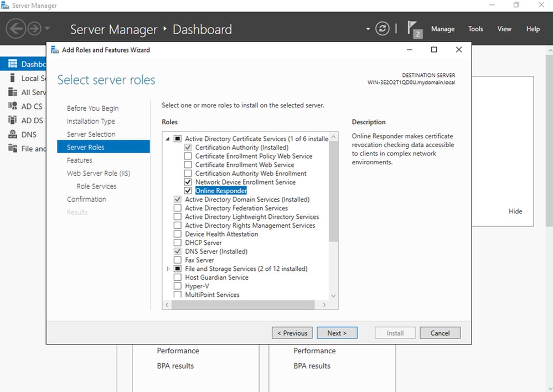Open Performance in right dashboard tile
The image size is (553, 392).
314,351
